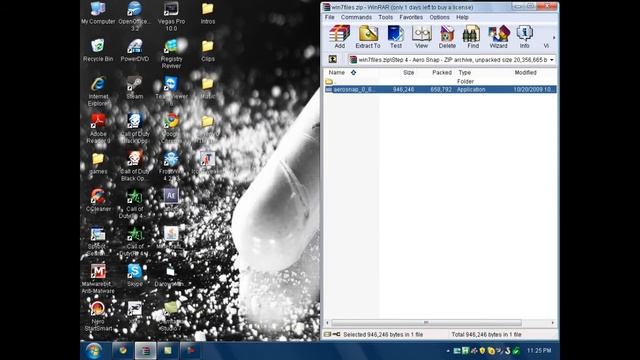Switch to WinRAR taskbar button
Image resolution: width=640 pixels, height=360 pixels.
[146, 351]
